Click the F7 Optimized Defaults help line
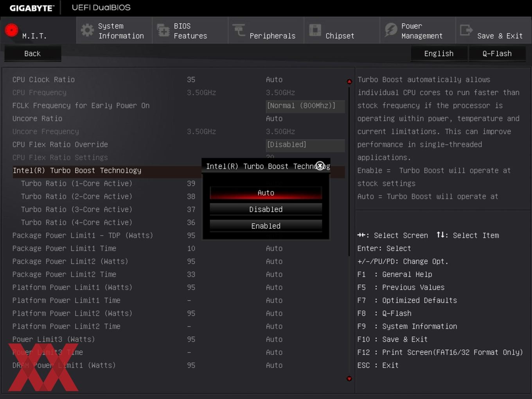 click(x=407, y=300)
